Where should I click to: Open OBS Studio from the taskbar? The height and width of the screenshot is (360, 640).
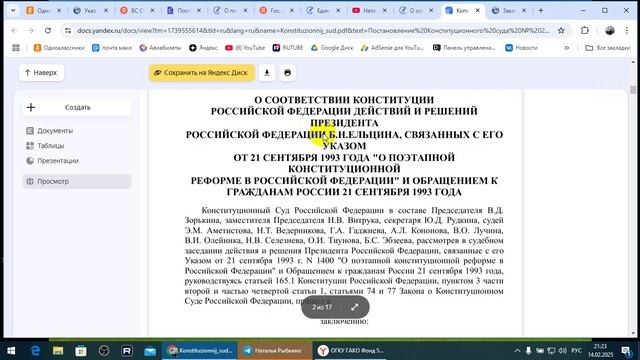[x=104, y=351]
